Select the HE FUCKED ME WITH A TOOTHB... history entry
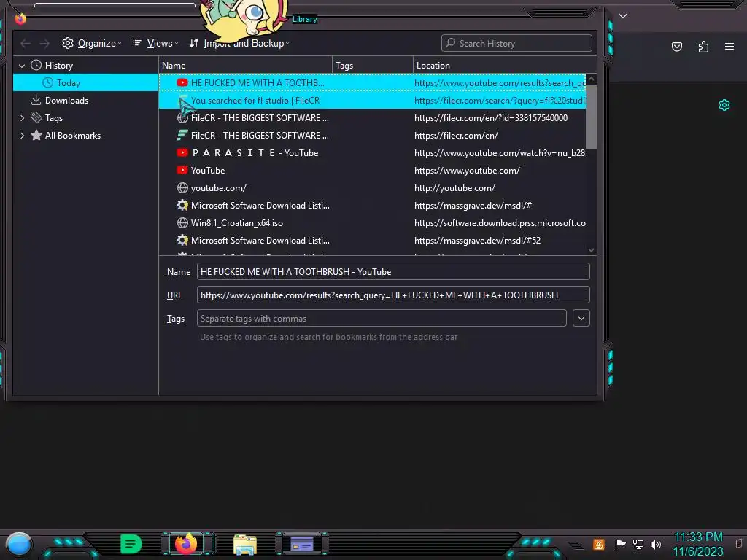This screenshot has width=747, height=560. [372, 83]
